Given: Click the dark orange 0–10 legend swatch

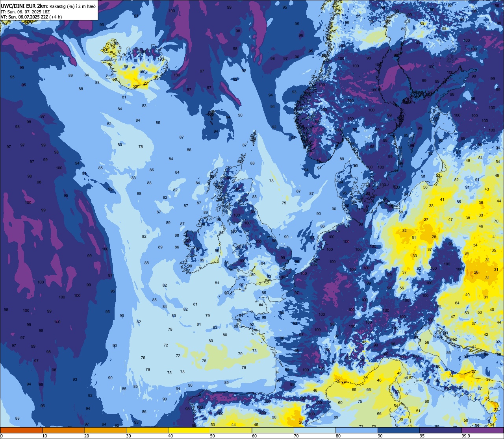Looking at the screenshot, I should pos(21,430).
